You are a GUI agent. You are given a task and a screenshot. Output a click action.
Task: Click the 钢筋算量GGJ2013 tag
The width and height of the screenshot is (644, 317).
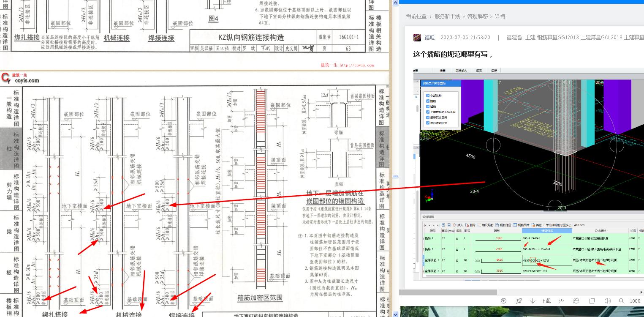pos(558,38)
